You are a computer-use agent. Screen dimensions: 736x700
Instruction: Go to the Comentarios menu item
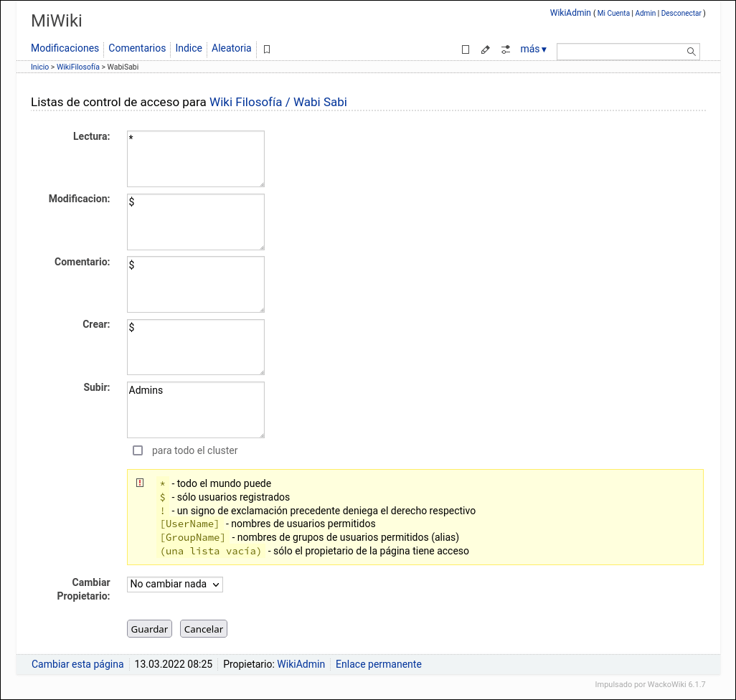(137, 48)
